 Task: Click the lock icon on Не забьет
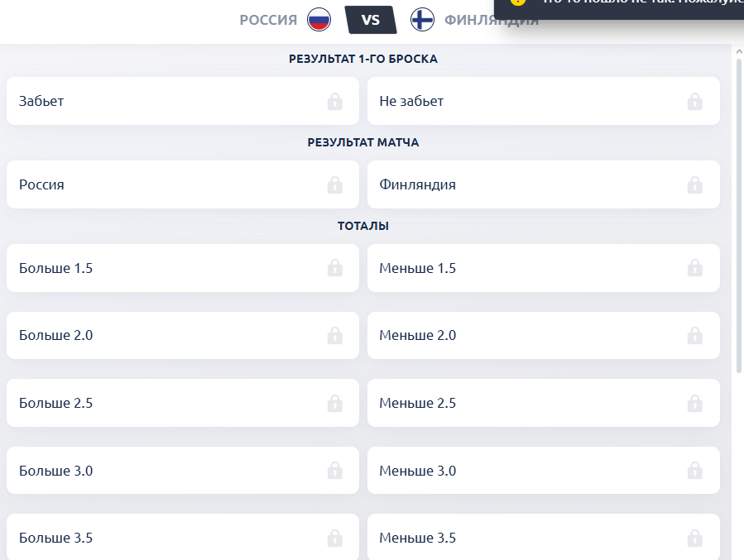tap(694, 102)
